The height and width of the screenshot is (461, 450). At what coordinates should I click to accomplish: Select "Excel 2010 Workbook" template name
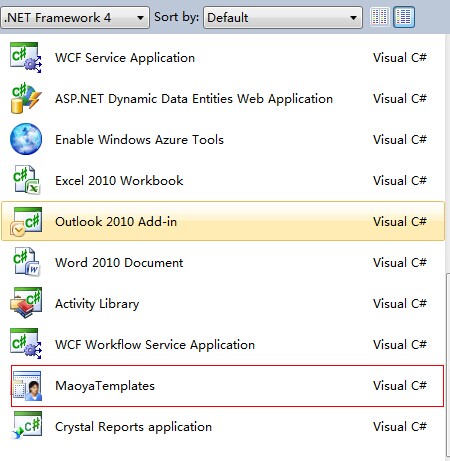pyautogui.click(x=119, y=181)
